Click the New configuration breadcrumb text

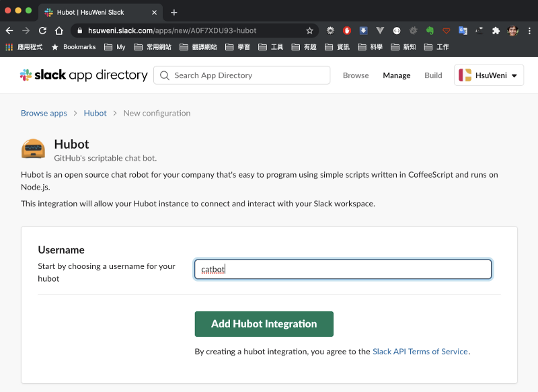coord(157,113)
